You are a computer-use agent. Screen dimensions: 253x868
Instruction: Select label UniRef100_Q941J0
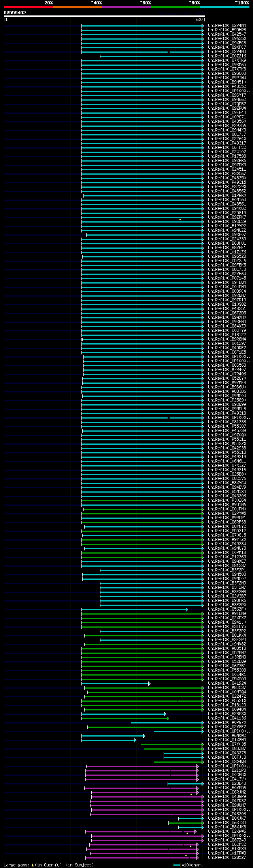pos(227,622)
